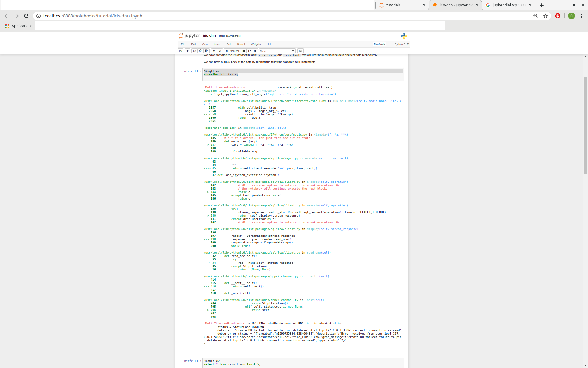Insert cell below with plus icon

pyautogui.click(x=187, y=51)
